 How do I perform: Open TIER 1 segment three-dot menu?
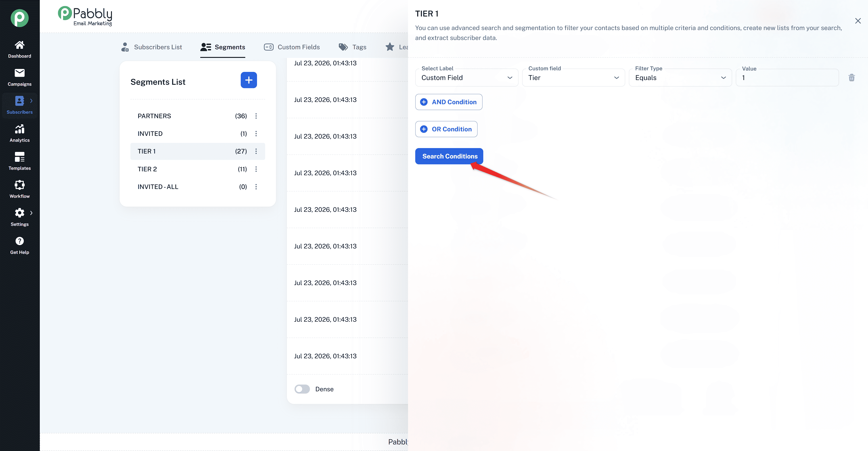click(256, 151)
